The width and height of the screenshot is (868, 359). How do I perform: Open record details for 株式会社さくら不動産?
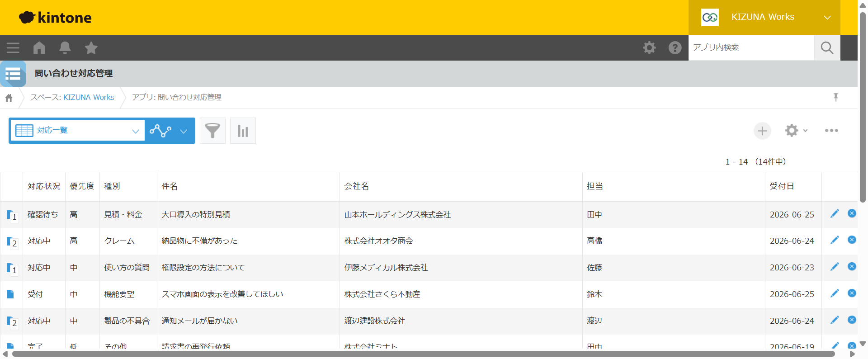[10, 294]
